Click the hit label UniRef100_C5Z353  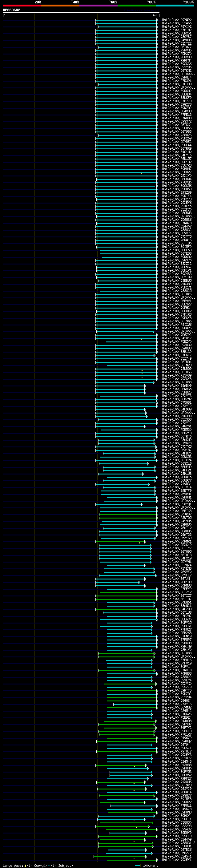[176, 419]
